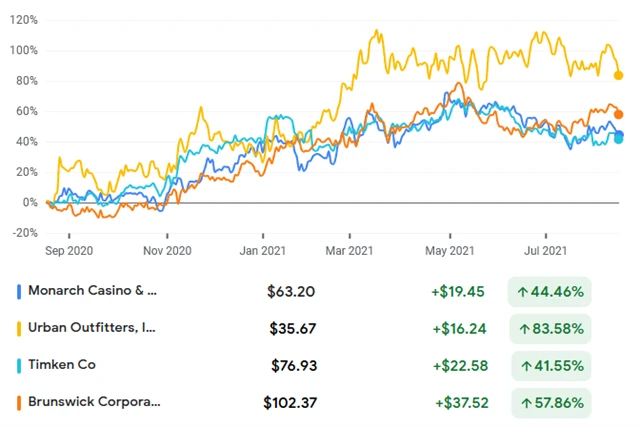
Task: Click the up arrow in the 41.55% badge
Action: (x=526, y=366)
